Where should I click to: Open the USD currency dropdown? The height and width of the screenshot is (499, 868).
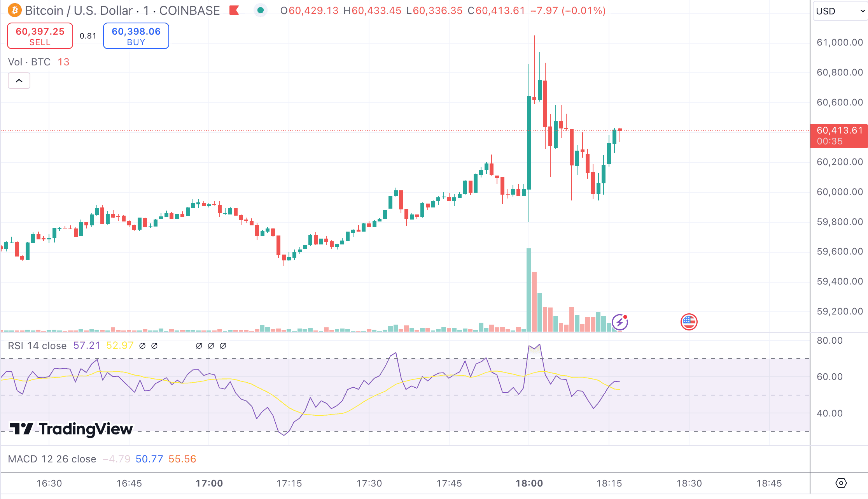tap(840, 11)
